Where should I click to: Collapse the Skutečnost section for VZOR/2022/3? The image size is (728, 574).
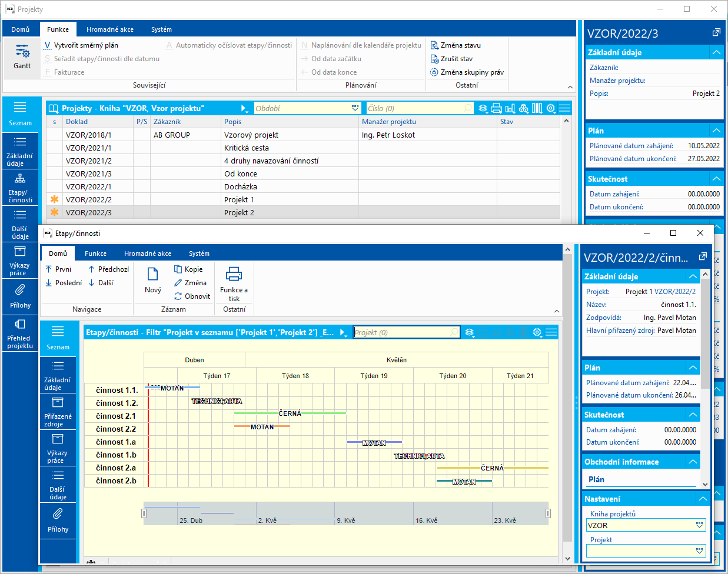(716, 179)
